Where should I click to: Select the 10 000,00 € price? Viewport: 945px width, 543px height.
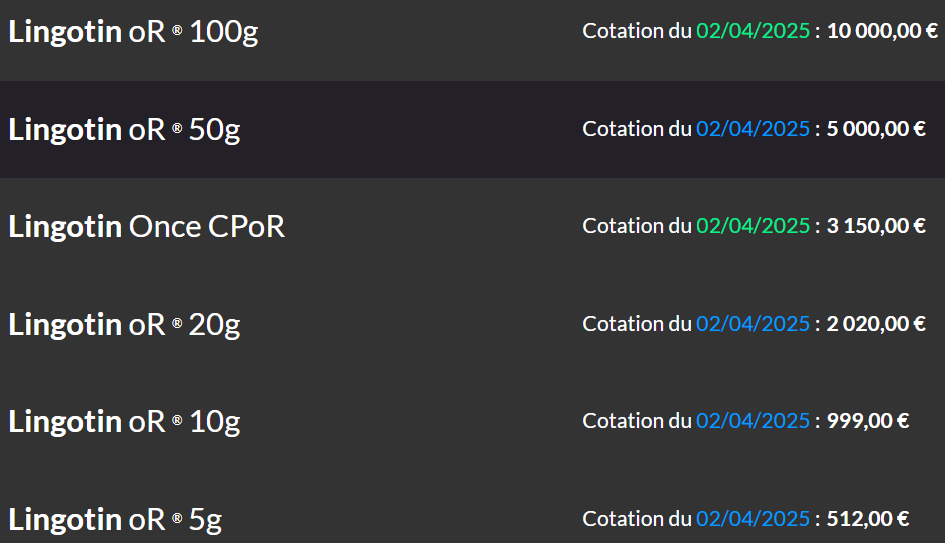[882, 31]
